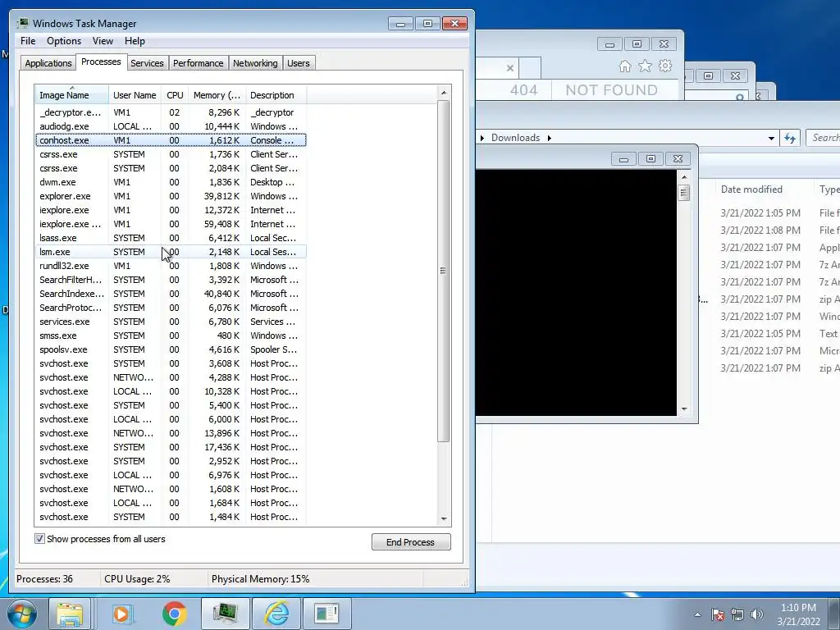Viewport: 840px width, 630px height.
Task: Select iexplore.exe using 12,372 K
Action: [x=171, y=210]
